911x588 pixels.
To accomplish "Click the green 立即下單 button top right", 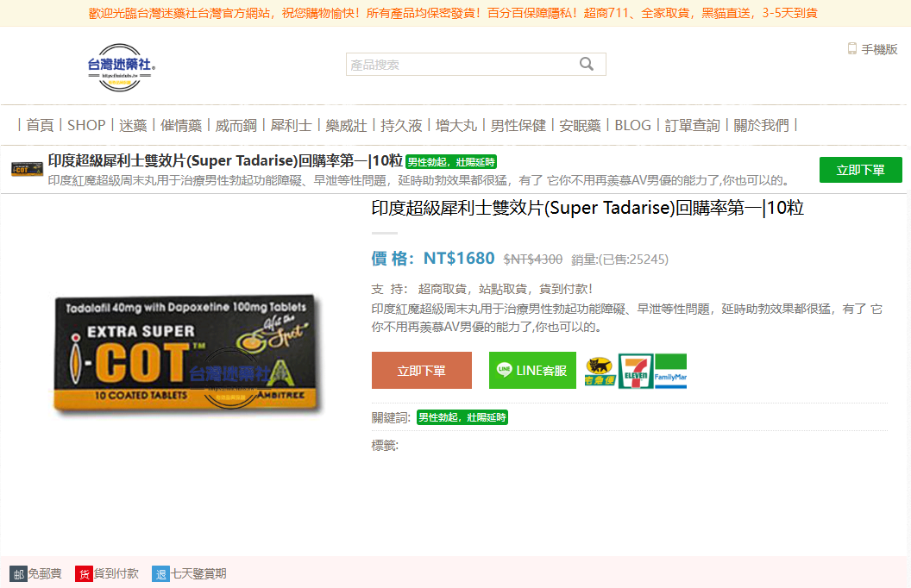I will coord(860,169).
